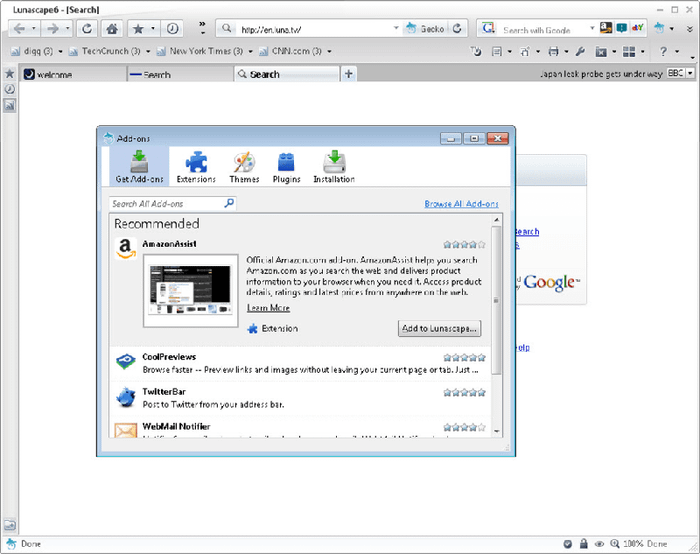Click the Add to Lunascape... button
This screenshot has width=700, height=554.
439,329
